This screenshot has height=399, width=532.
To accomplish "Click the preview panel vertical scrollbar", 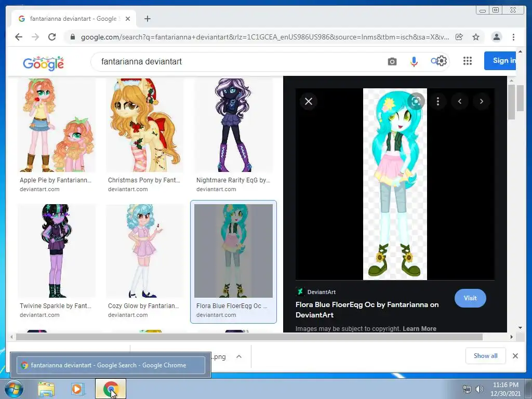I will click(x=511, y=102).
